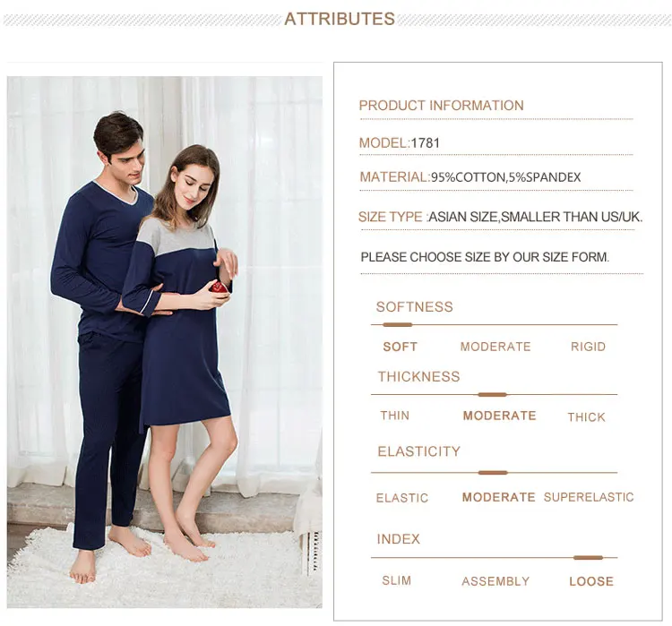The image size is (672, 626).
Task: Select THIN under Thickness
Action: 395,416
